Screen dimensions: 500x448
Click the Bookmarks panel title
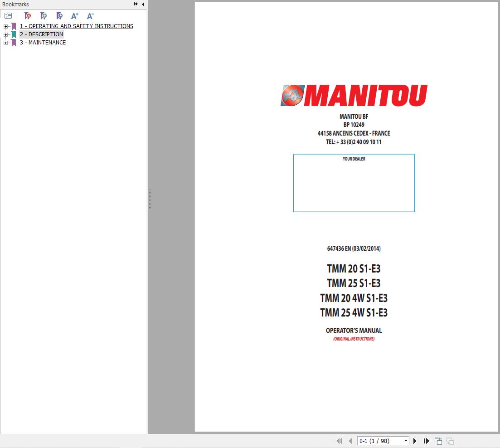click(15, 4)
